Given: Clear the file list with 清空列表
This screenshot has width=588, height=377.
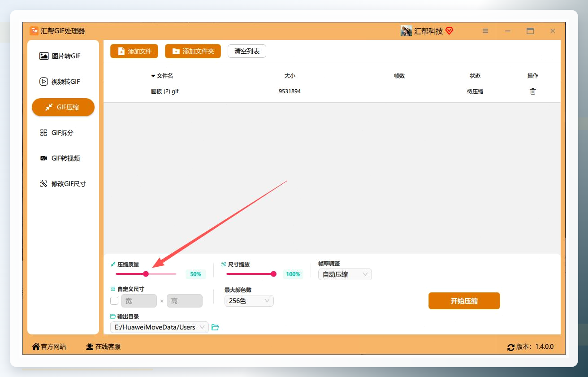Looking at the screenshot, I should [x=247, y=51].
